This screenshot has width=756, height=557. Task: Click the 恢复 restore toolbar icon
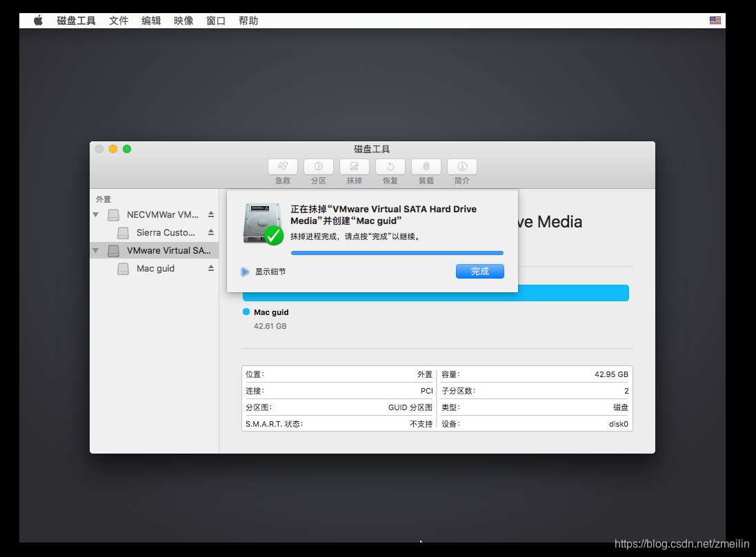(x=390, y=167)
